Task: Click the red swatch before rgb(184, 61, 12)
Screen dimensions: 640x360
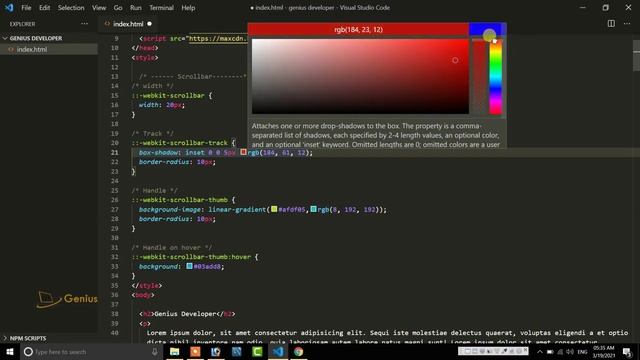Action: 243,152
